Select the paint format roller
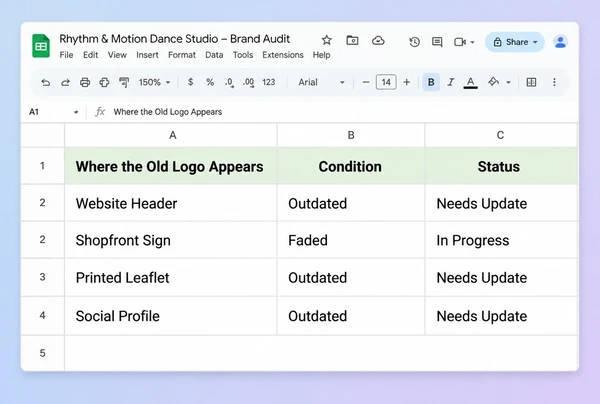The height and width of the screenshot is (404, 600). 124,82
